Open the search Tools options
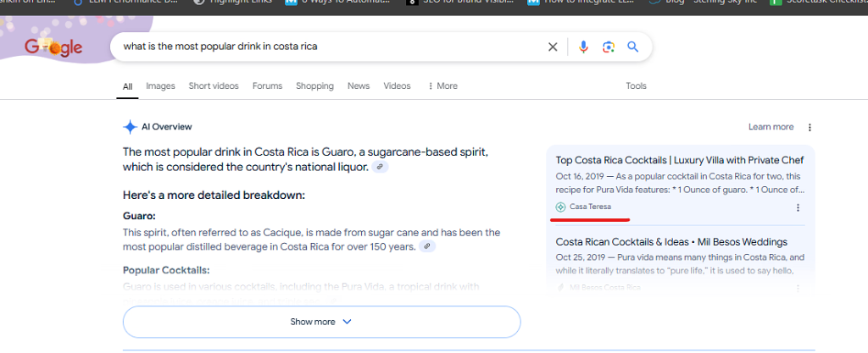Image resolution: width=868 pixels, height=353 pixels. [636, 86]
